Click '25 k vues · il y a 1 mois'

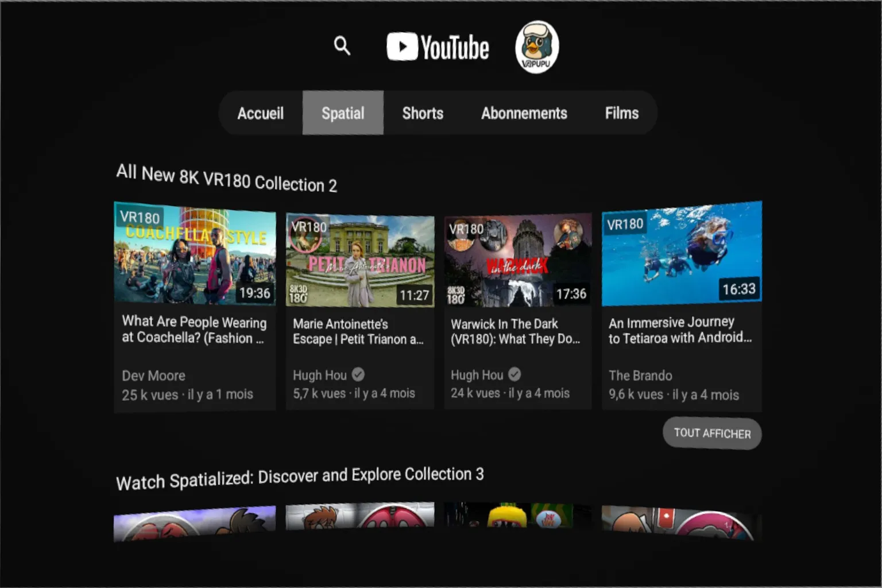187,395
